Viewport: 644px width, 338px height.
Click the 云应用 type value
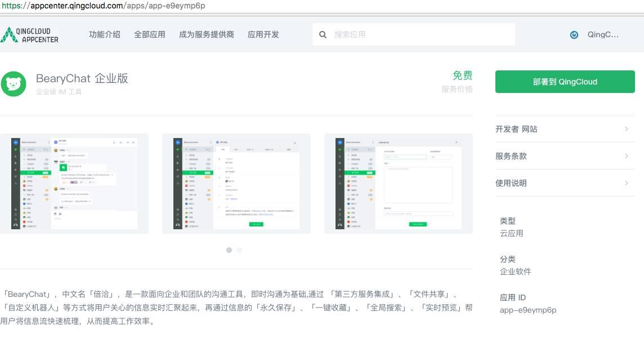[511, 233]
